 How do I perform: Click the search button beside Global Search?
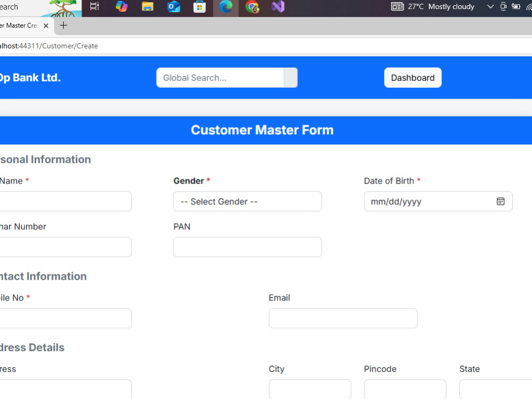point(291,78)
